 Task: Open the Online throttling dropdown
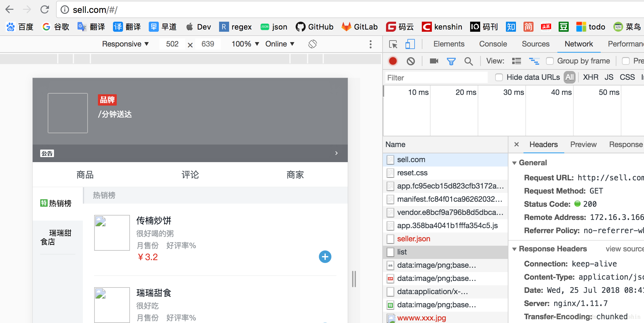click(280, 44)
